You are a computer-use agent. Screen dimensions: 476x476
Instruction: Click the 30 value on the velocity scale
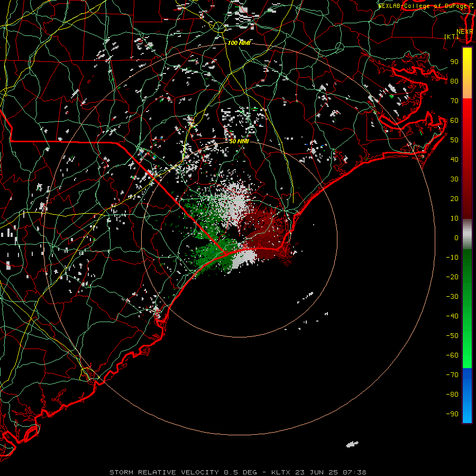(454, 179)
